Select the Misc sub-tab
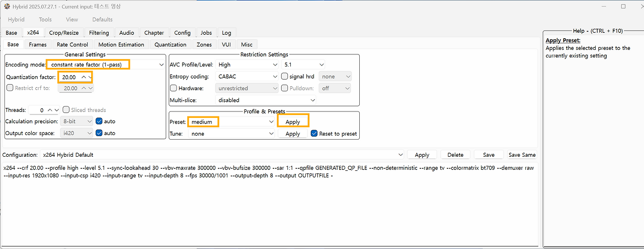This screenshot has width=644, height=249. click(x=247, y=44)
